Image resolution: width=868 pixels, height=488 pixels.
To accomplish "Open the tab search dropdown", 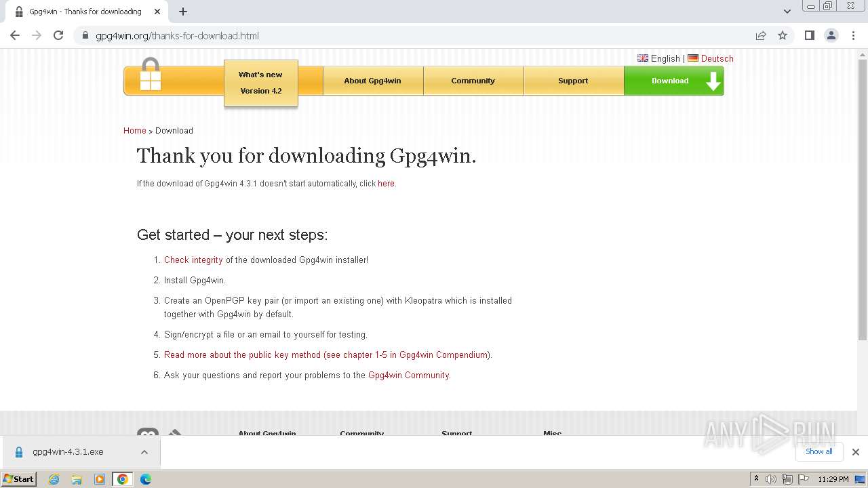I will coord(787,12).
